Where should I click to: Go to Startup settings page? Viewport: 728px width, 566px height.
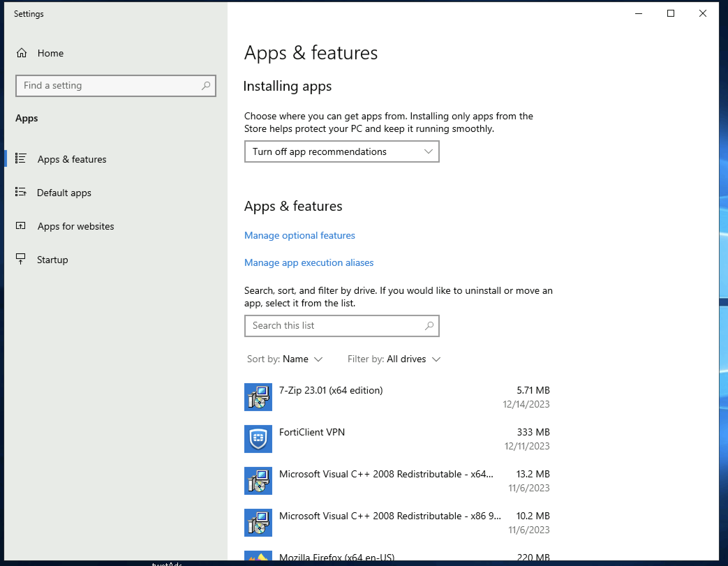pos(52,260)
